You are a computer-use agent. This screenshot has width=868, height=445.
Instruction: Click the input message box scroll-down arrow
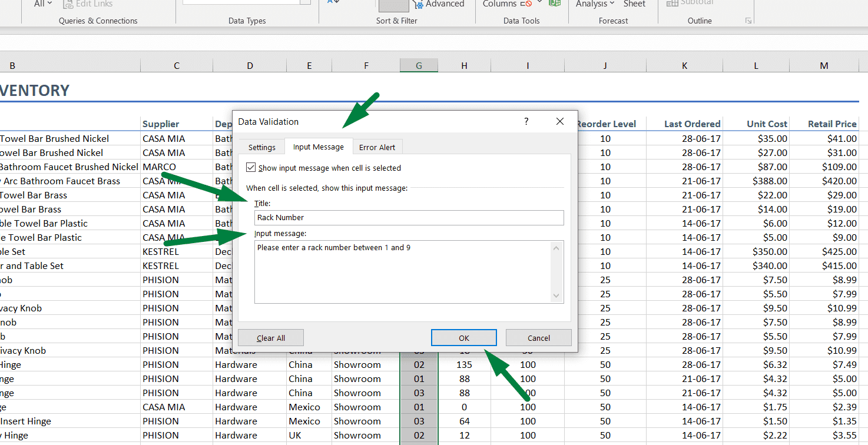click(556, 296)
